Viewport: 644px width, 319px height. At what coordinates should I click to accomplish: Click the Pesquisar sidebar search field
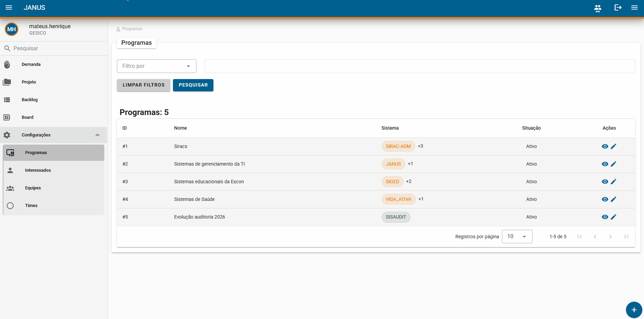(54, 49)
